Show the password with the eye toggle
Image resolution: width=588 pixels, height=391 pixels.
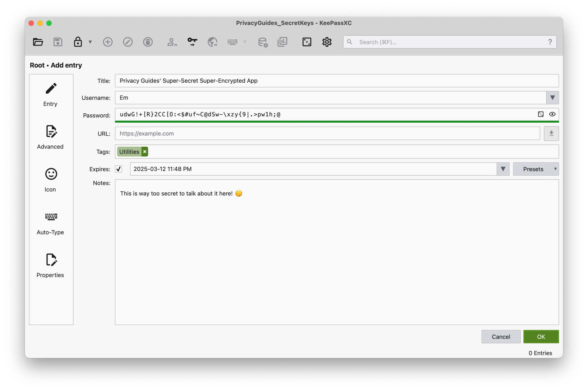coord(552,114)
